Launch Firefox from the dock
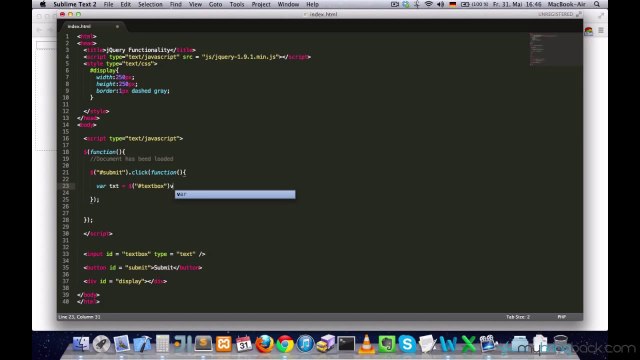This screenshot has height=360, width=640. click(264, 344)
